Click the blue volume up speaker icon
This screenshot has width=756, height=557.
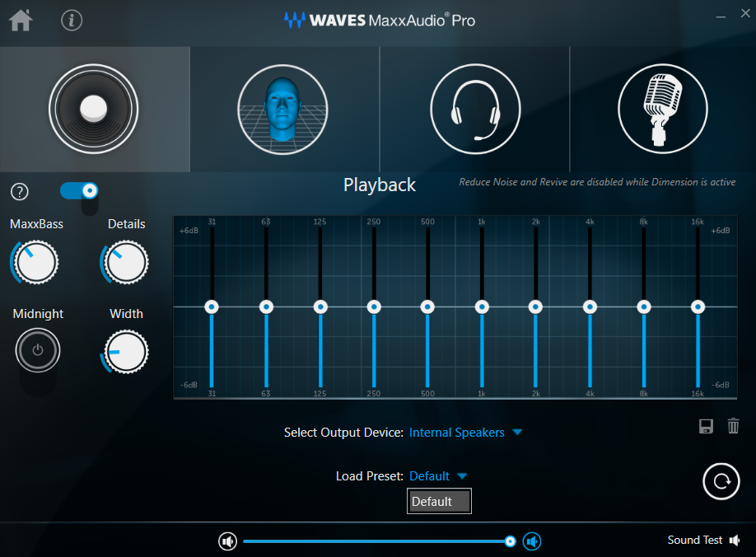[x=532, y=541]
